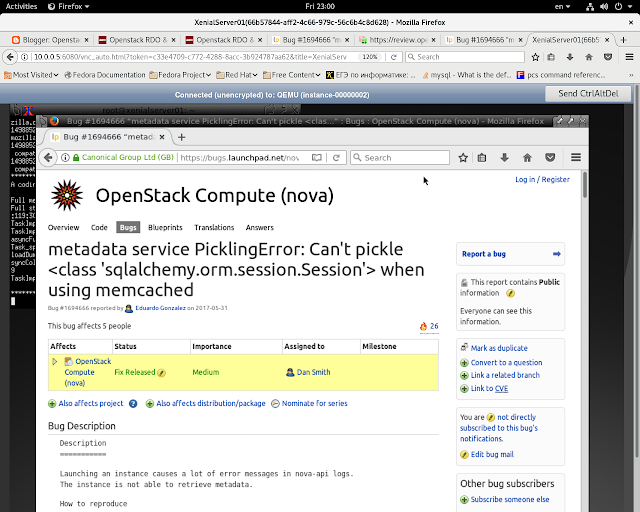
Task: Edit Fix Released status pencil icon
Action: [162, 372]
